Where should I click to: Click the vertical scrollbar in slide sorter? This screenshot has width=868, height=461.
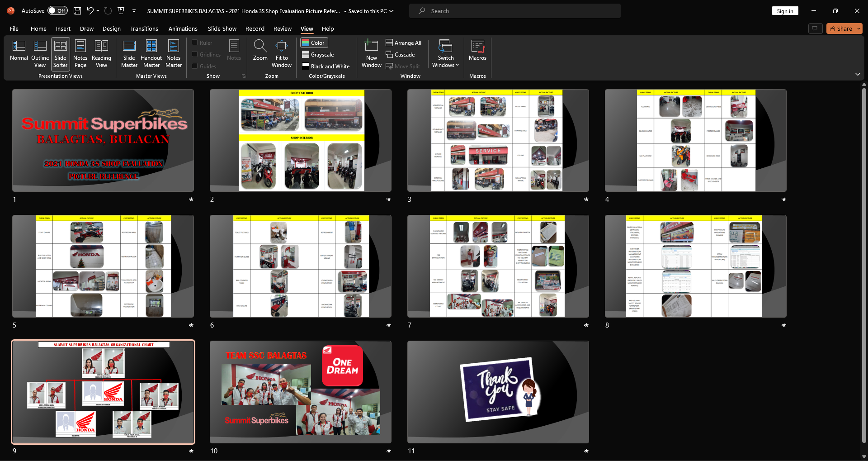coord(864,265)
